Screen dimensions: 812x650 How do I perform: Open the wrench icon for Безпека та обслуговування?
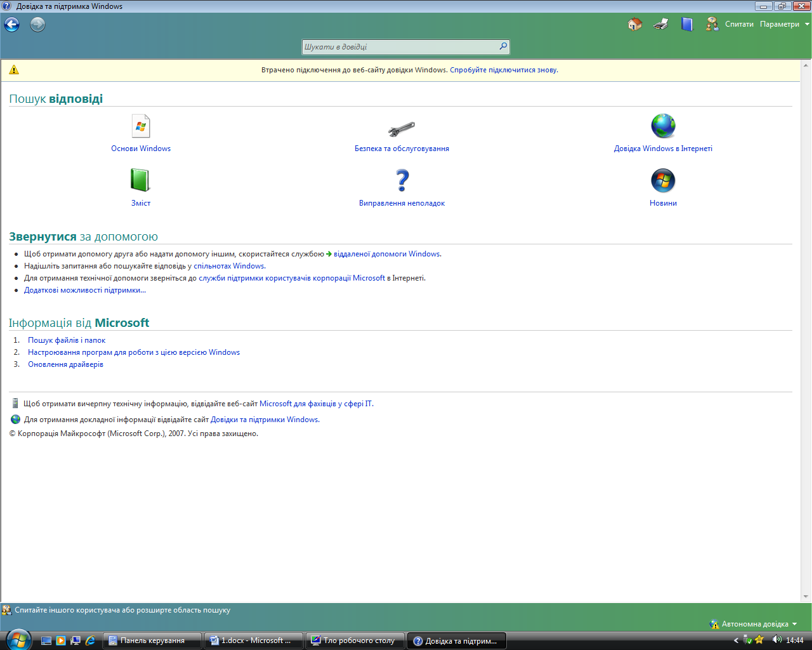pyautogui.click(x=402, y=129)
